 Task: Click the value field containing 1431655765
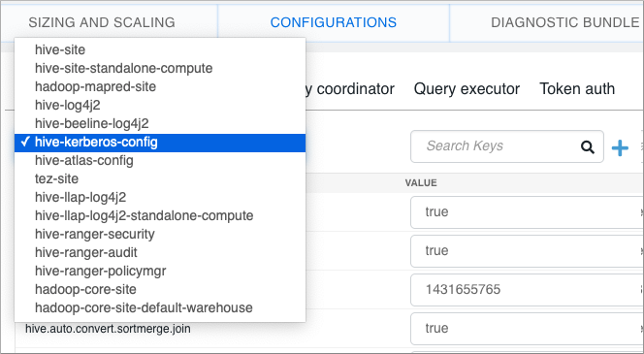pyautogui.click(x=527, y=290)
